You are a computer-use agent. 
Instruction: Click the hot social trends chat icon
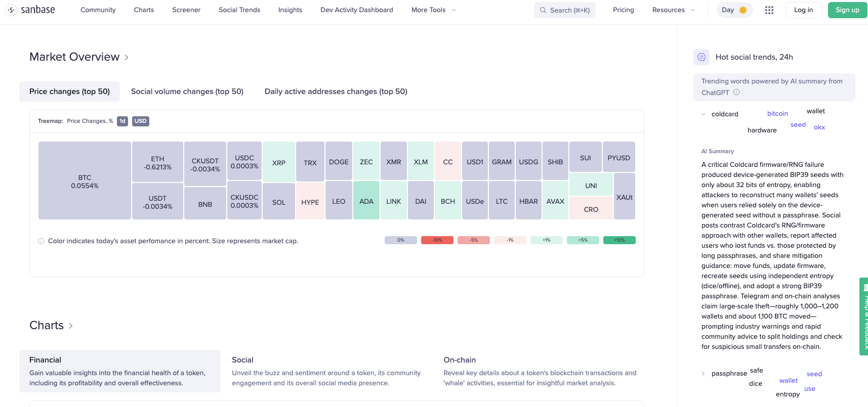[701, 57]
